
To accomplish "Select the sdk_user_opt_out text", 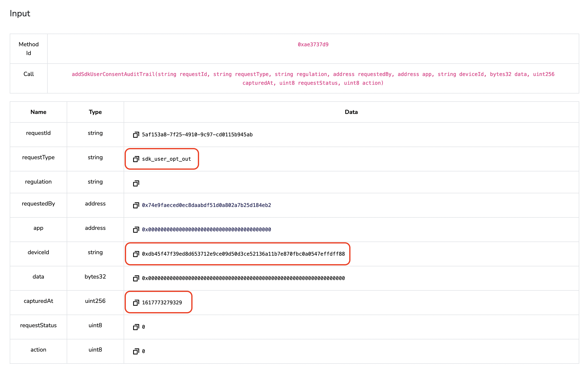I will tap(166, 159).
